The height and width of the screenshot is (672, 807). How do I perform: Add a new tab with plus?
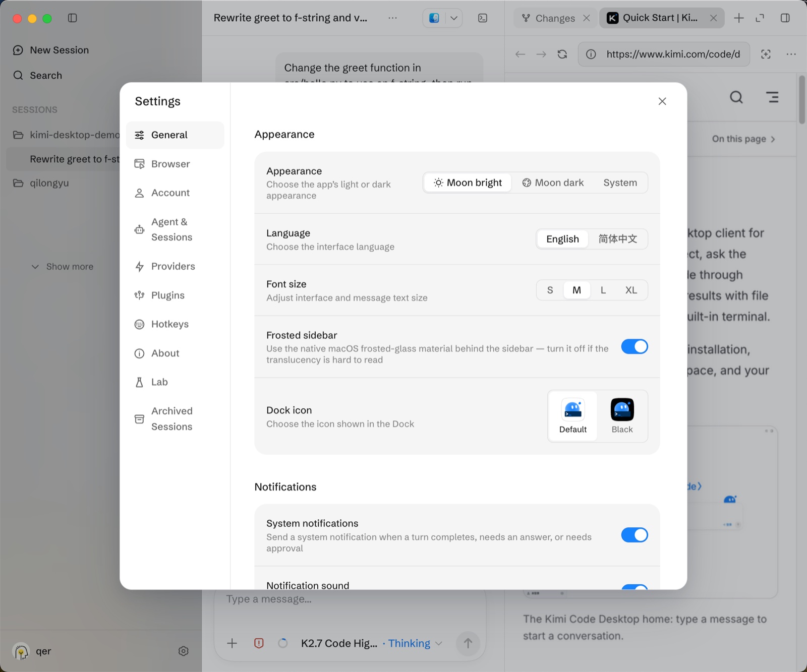point(739,18)
